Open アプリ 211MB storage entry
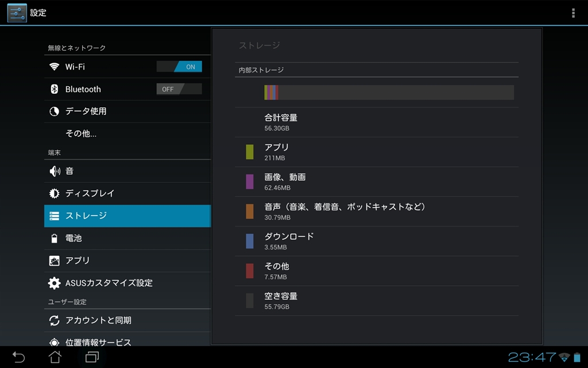Image resolution: width=588 pixels, height=368 pixels. [x=377, y=152]
